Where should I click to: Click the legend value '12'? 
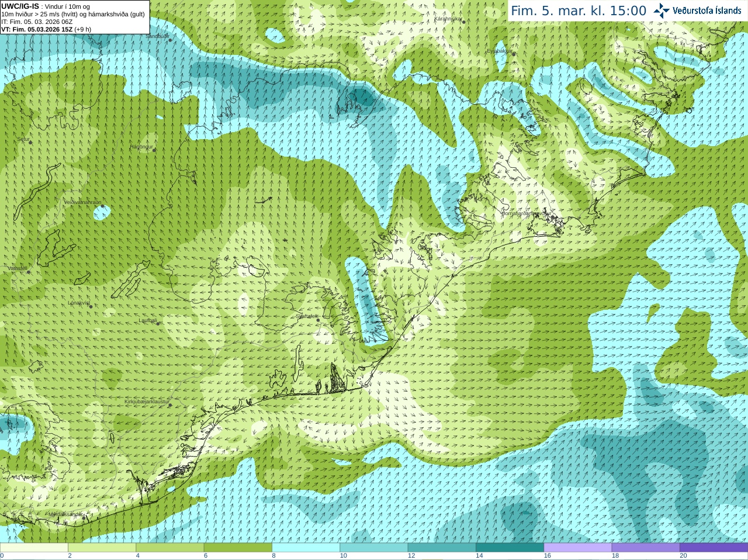(x=411, y=556)
